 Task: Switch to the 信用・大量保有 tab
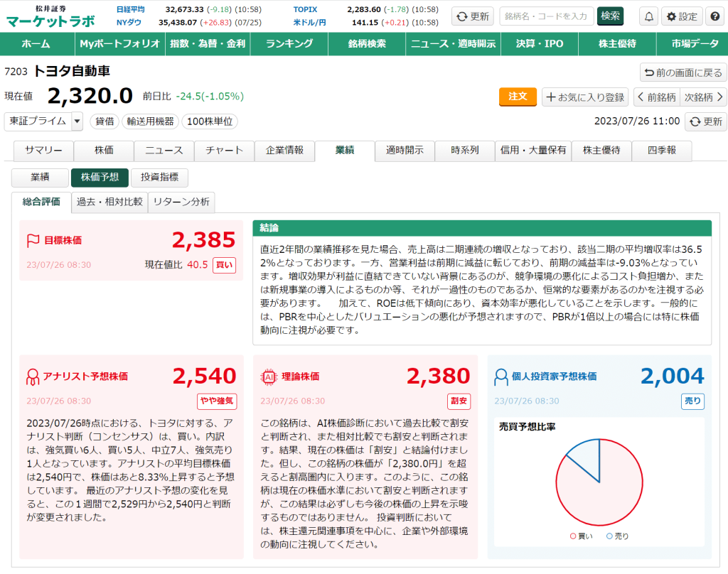tap(533, 151)
